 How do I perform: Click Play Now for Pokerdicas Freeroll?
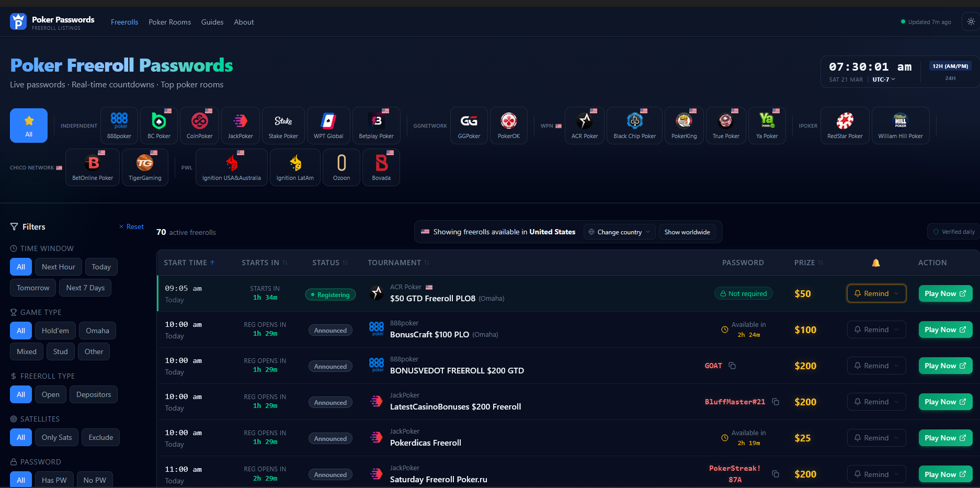click(x=945, y=438)
